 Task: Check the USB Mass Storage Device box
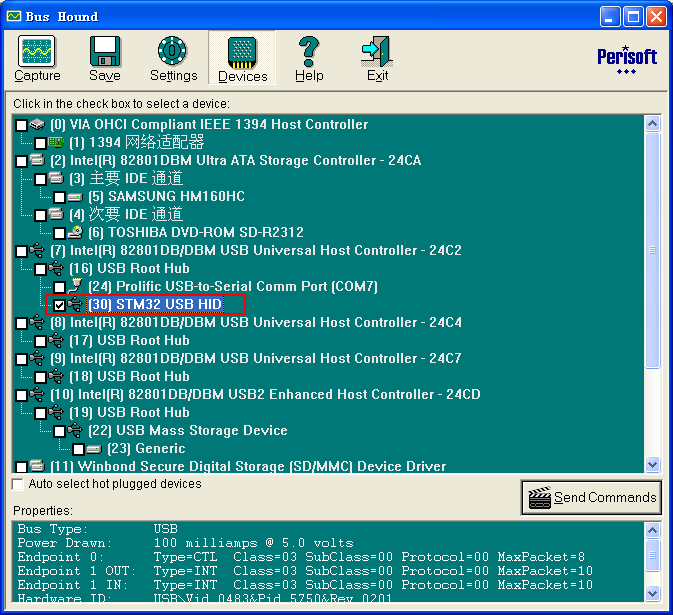tap(59, 431)
